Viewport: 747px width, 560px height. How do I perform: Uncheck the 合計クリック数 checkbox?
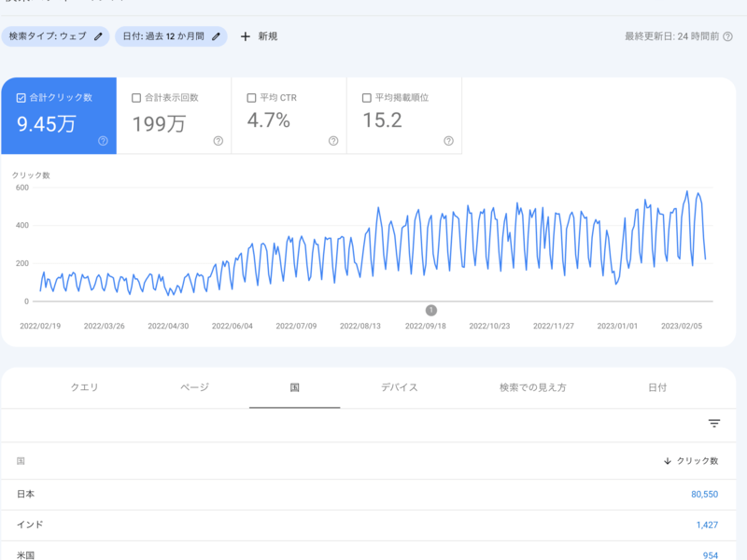tap(21, 97)
